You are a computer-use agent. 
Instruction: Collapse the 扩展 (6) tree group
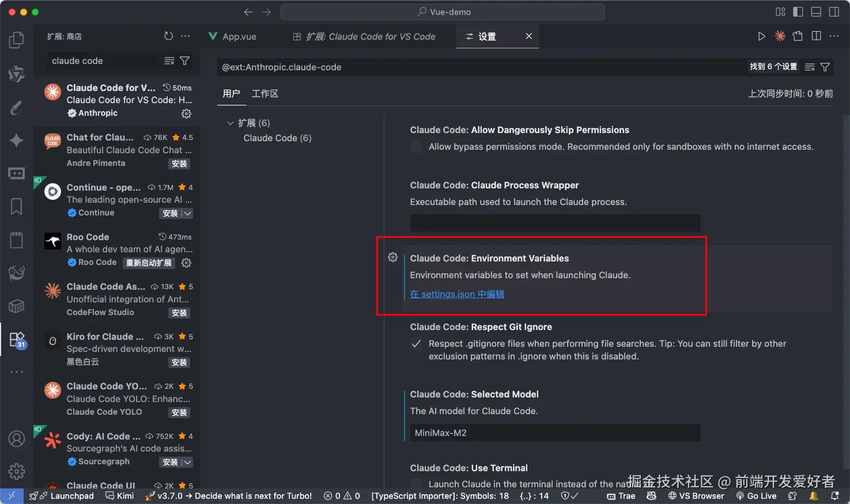point(231,123)
